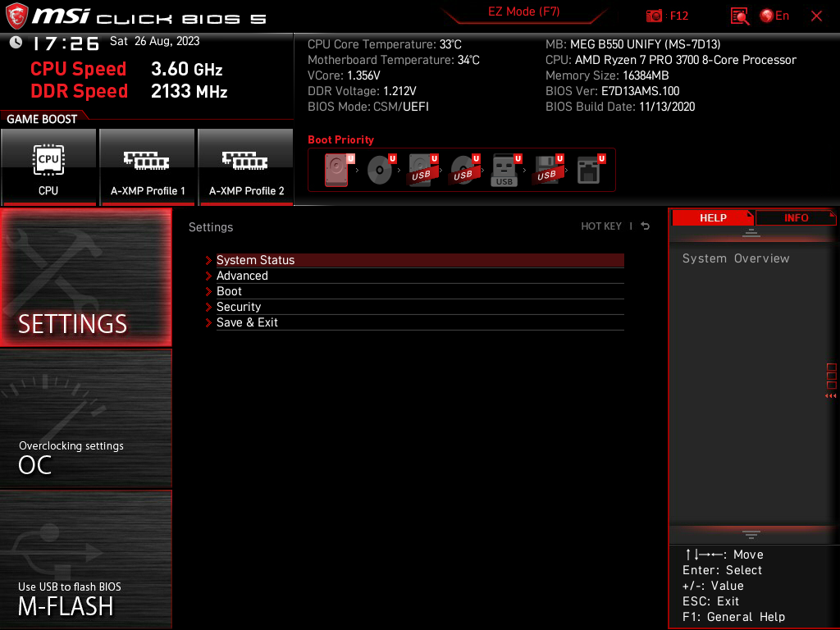Click the back arrow next to HOT KEY

point(646,226)
